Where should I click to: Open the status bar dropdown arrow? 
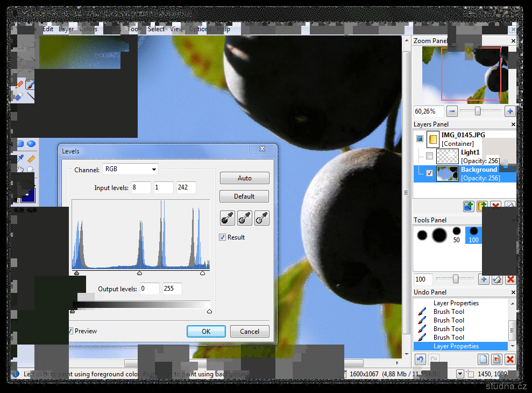pos(460,374)
